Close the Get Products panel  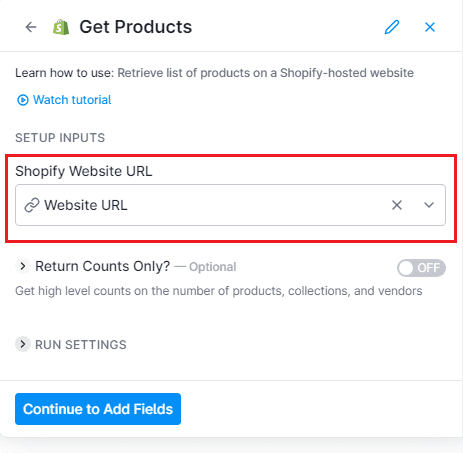pyautogui.click(x=430, y=27)
